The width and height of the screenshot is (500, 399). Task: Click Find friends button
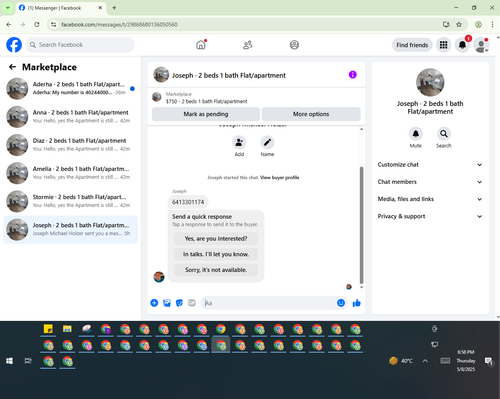coord(412,45)
